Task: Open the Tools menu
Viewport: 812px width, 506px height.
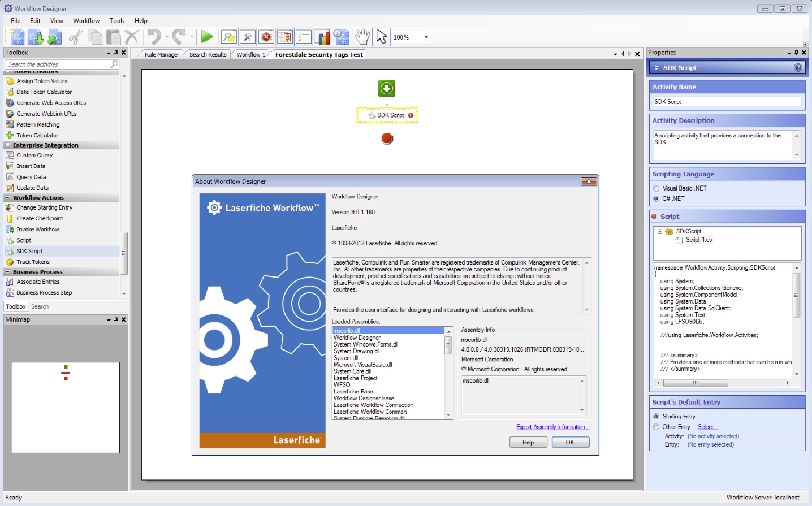Action: (x=117, y=21)
